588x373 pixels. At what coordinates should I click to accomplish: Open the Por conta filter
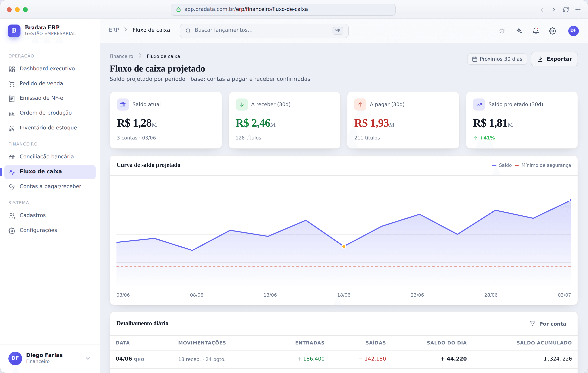click(548, 324)
